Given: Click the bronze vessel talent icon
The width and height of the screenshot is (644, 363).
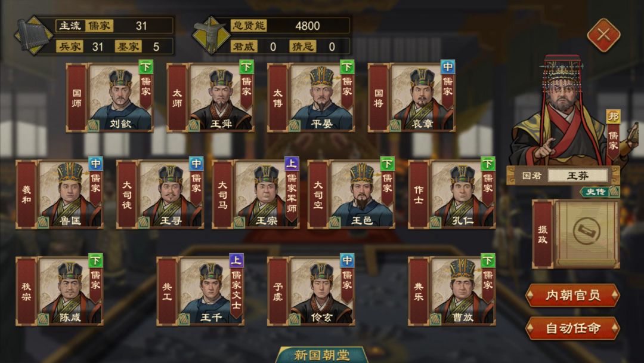Looking at the screenshot, I should pos(211,36).
